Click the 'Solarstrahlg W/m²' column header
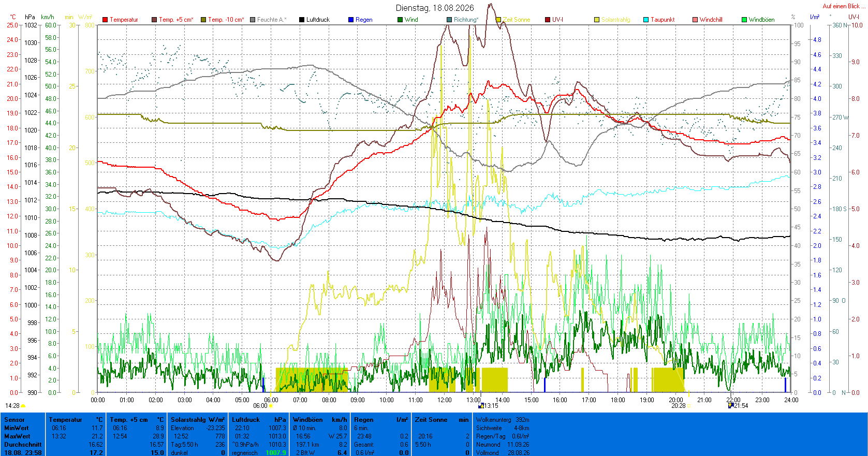Viewport: 868px width, 456px height. click(198, 420)
